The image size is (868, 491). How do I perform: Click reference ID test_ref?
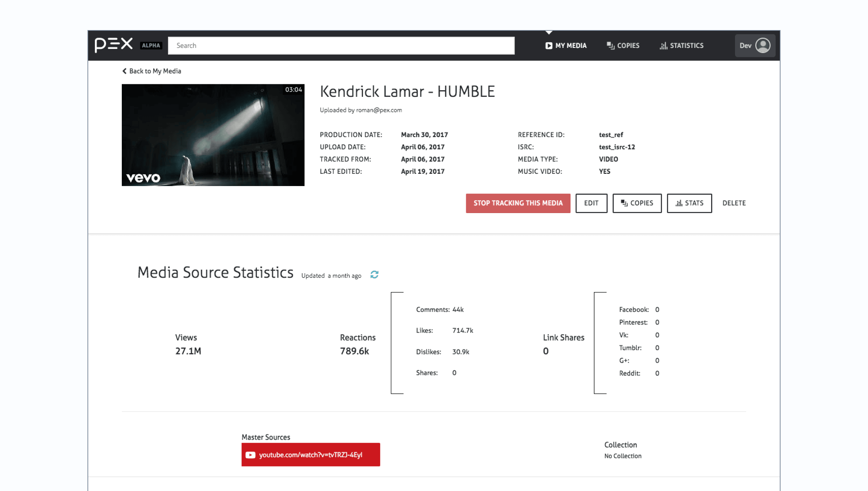click(611, 135)
